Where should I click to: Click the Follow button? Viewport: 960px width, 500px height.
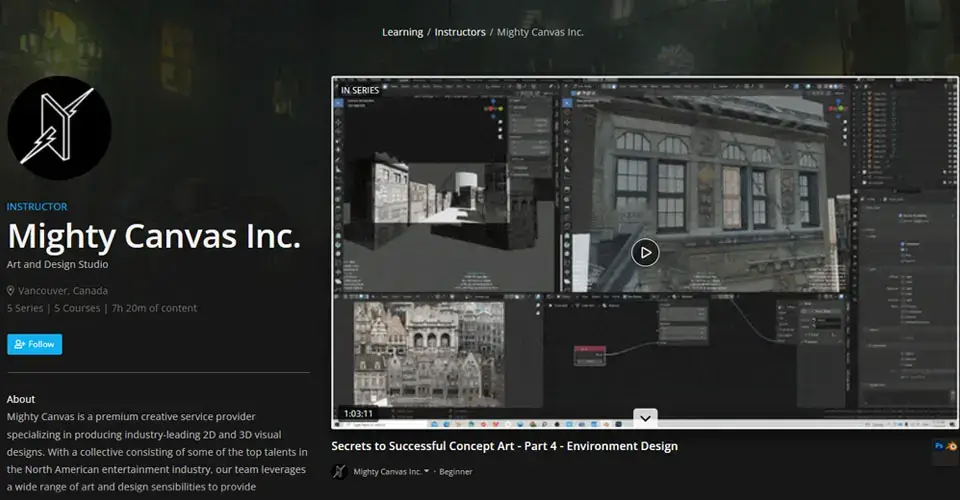point(34,344)
